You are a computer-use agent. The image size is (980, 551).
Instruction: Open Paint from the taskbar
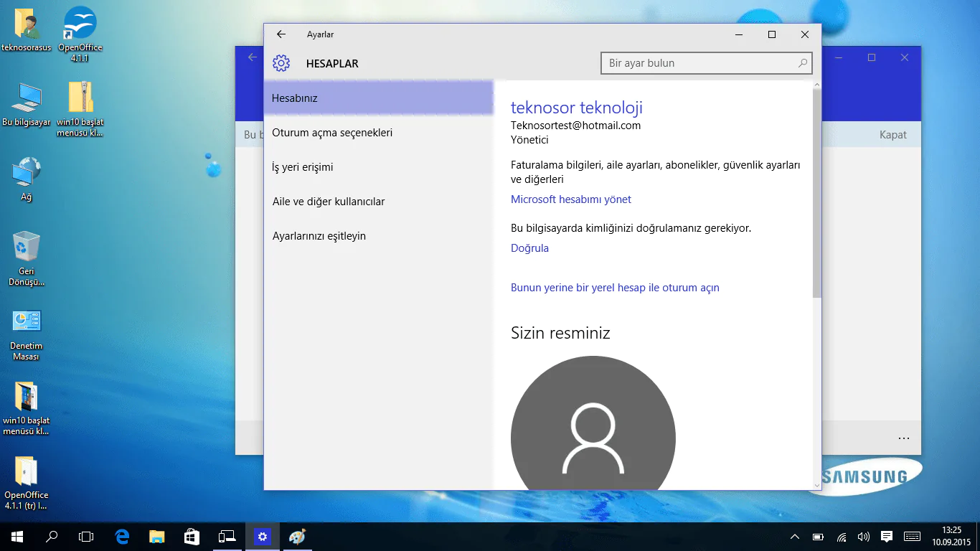(x=297, y=536)
